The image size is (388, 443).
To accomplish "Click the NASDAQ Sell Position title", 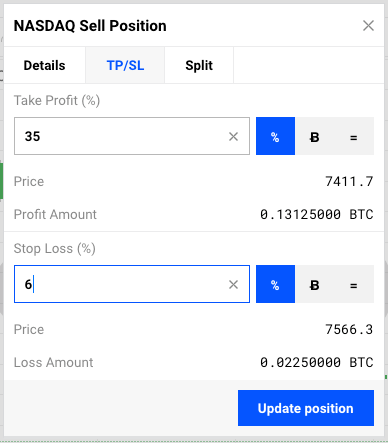I will [90, 26].
